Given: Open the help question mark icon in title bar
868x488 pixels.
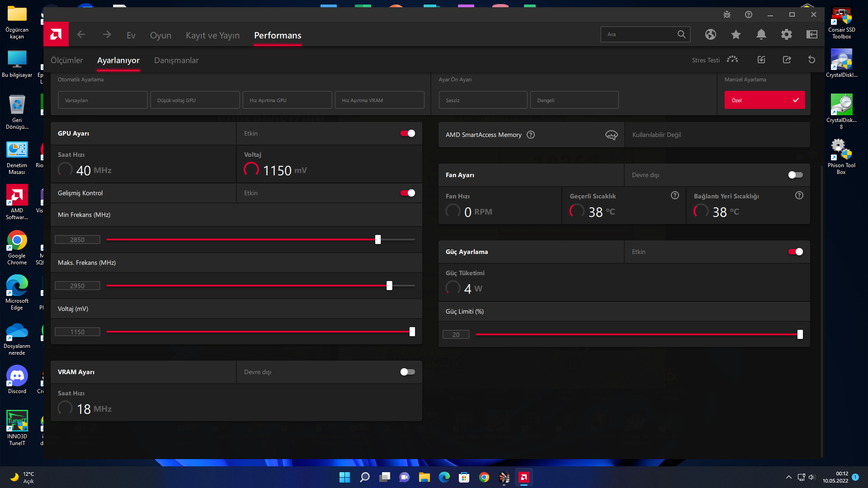Looking at the screenshot, I should (x=749, y=14).
